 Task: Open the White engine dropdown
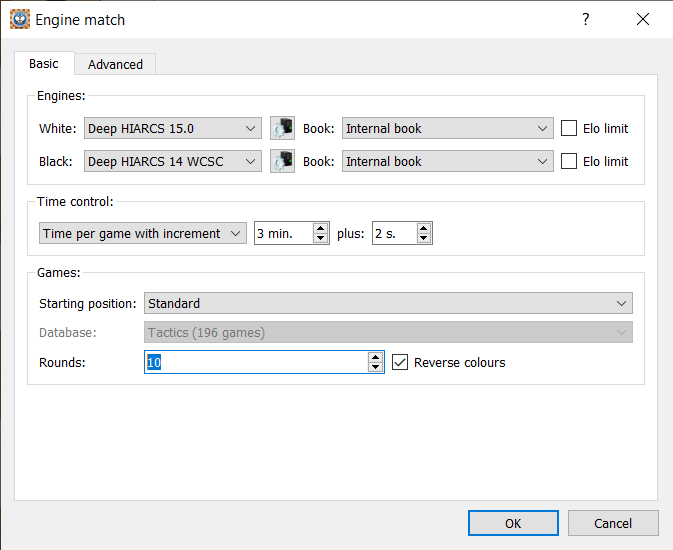point(172,128)
